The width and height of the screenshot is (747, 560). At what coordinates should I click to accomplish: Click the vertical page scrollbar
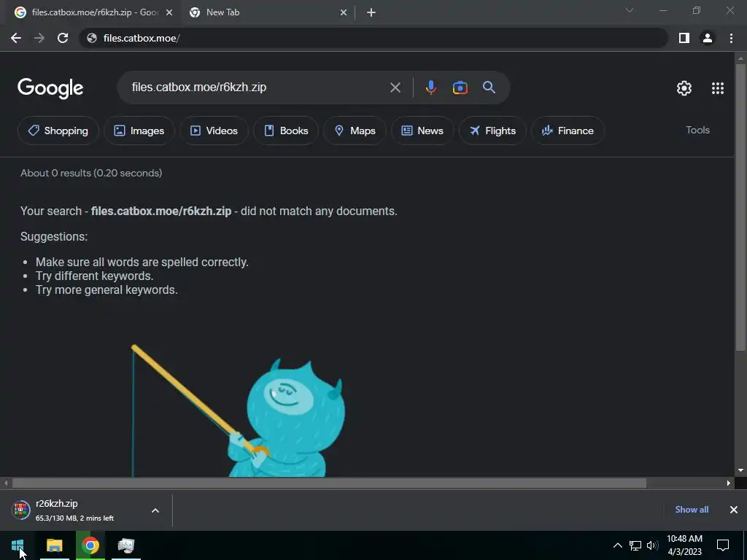(x=740, y=207)
